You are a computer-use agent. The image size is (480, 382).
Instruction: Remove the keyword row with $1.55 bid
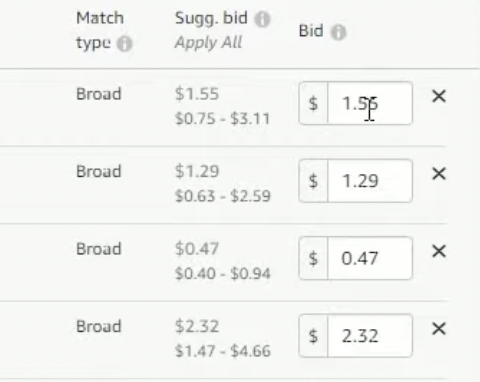[439, 96]
